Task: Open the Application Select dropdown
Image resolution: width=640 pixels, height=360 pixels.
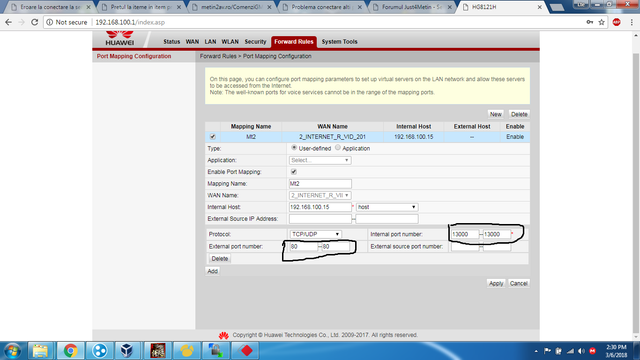Action: click(320, 160)
